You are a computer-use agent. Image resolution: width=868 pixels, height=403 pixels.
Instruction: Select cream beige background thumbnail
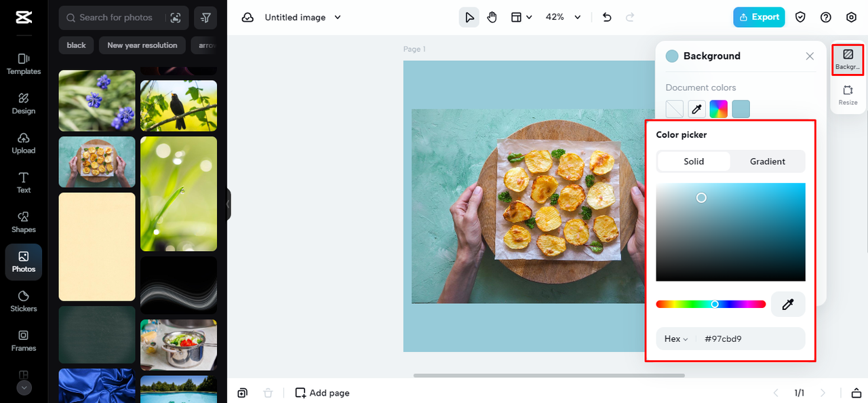pos(97,246)
